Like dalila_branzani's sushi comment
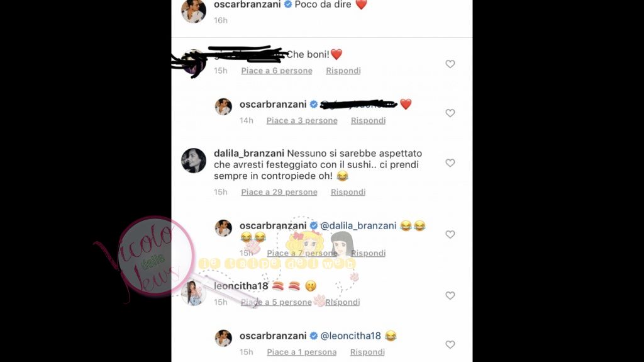This screenshot has height=362, width=644. click(x=450, y=163)
